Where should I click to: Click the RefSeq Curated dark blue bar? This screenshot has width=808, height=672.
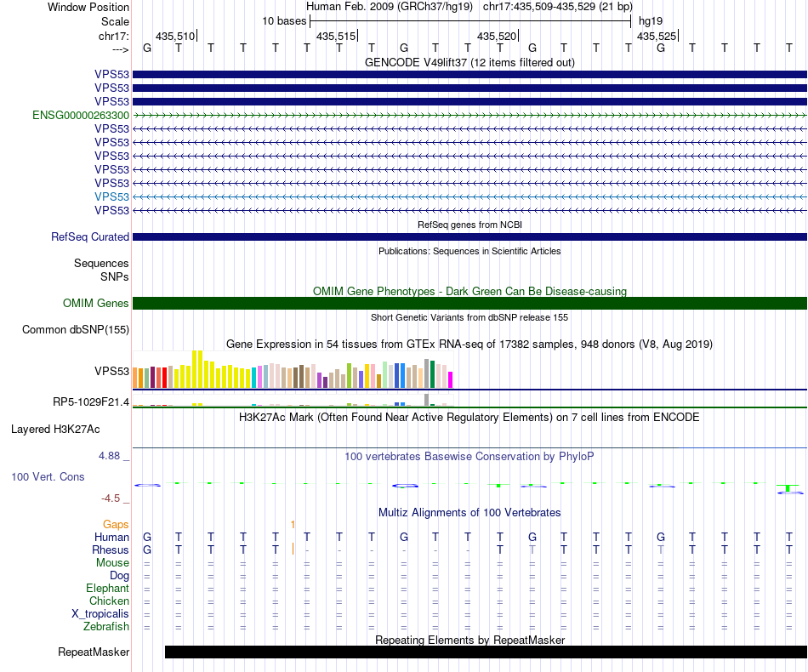[469, 237]
